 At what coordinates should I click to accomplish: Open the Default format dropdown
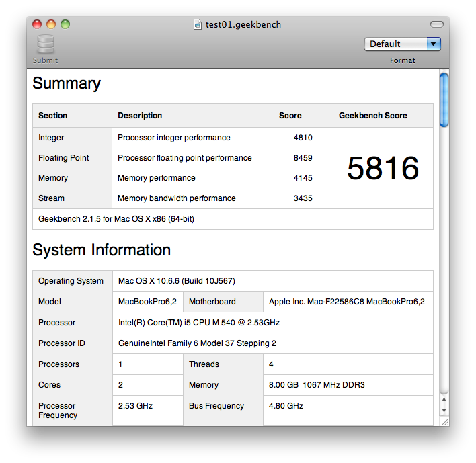pyautogui.click(x=403, y=44)
